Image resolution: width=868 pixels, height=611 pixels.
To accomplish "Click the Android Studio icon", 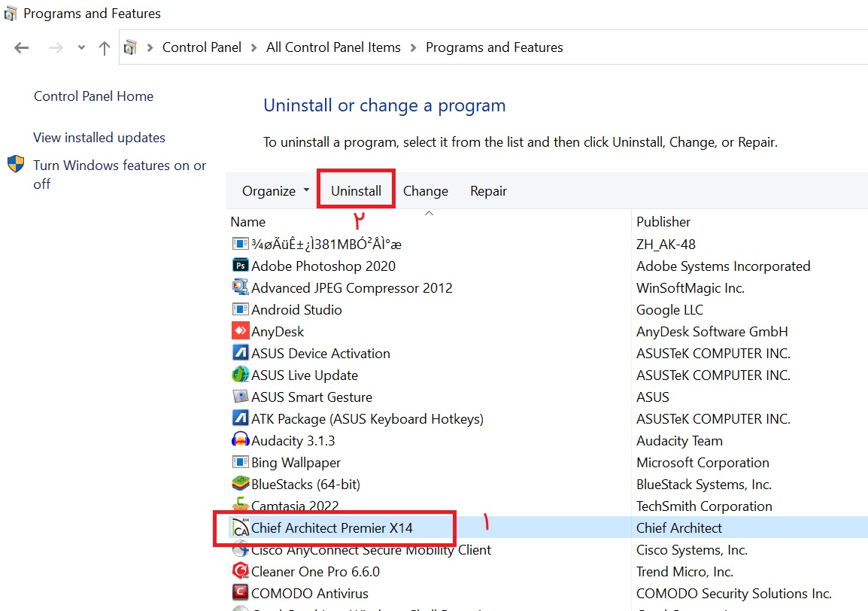I will pyautogui.click(x=240, y=309).
